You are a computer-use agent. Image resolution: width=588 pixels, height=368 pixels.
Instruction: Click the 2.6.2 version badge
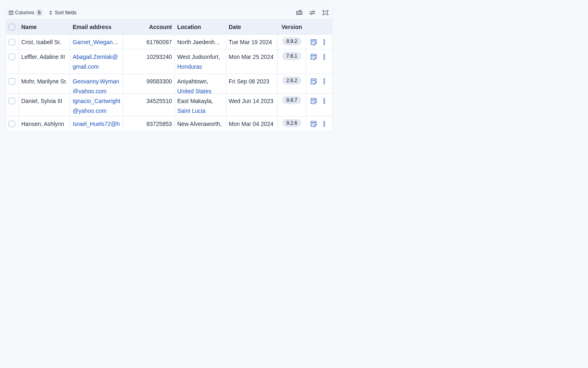[292, 81]
